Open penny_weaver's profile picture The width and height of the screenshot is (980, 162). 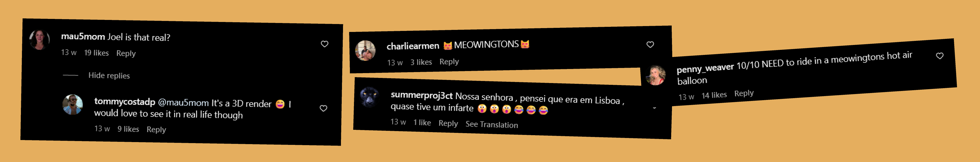coord(655,75)
